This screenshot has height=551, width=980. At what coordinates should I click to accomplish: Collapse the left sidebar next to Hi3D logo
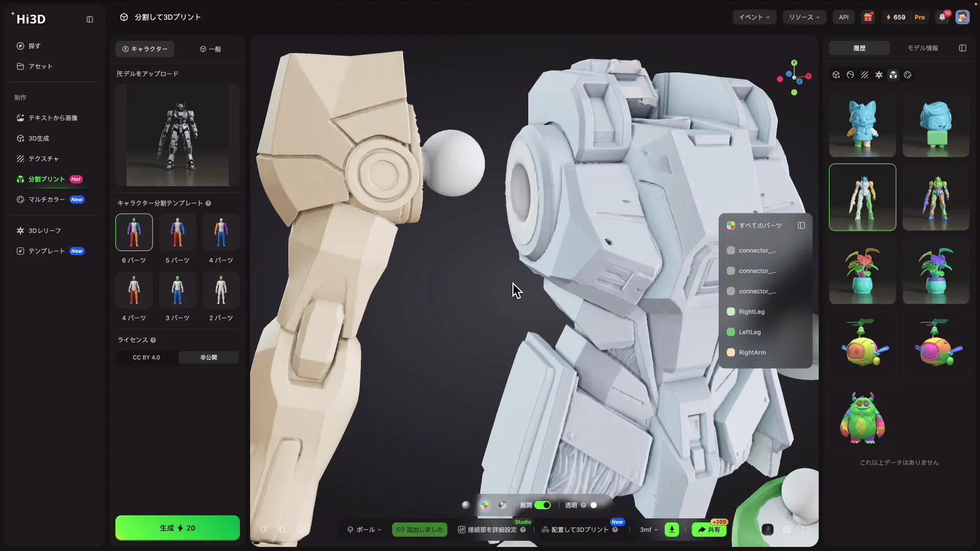(90, 19)
